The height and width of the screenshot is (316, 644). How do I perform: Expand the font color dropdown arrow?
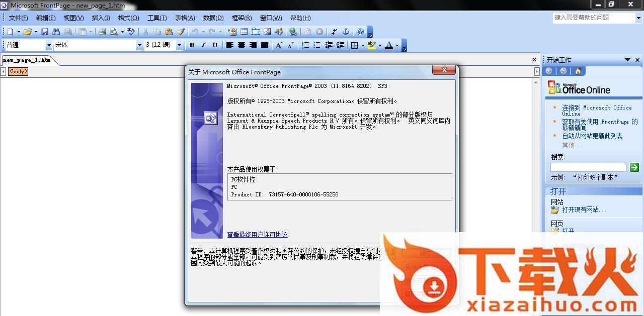click(397, 45)
